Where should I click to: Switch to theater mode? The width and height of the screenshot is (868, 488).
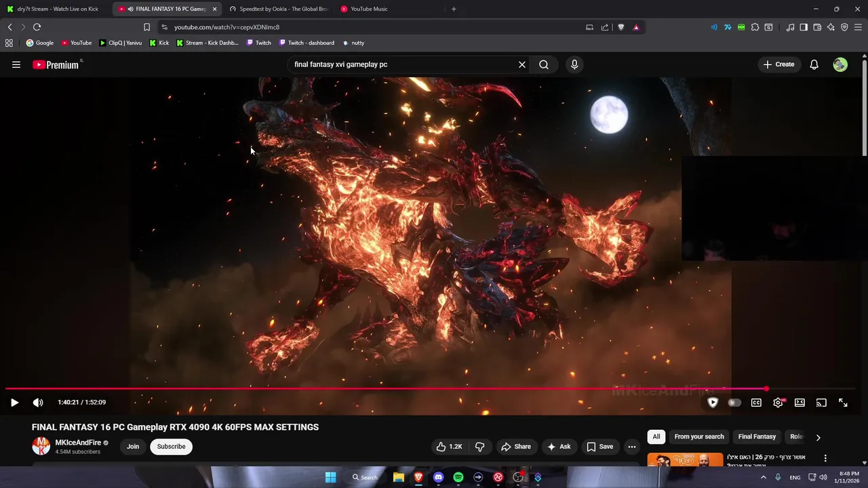(800, 403)
